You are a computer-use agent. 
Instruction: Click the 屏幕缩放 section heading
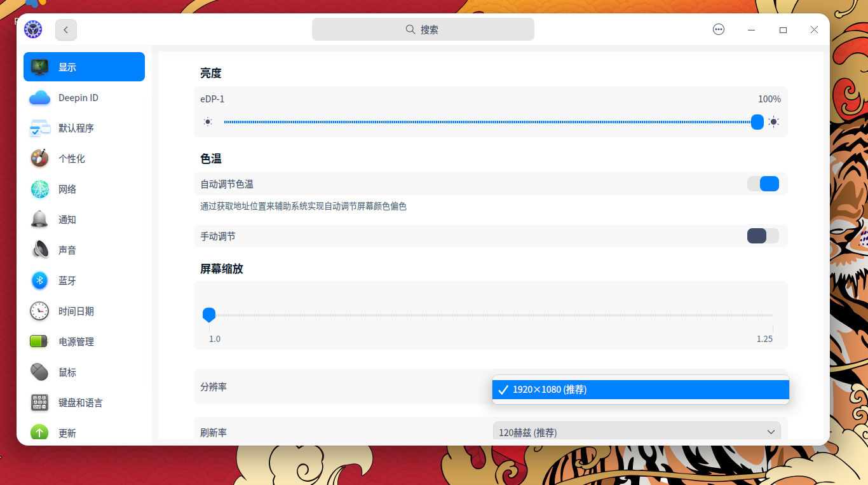click(x=222, y=269)
